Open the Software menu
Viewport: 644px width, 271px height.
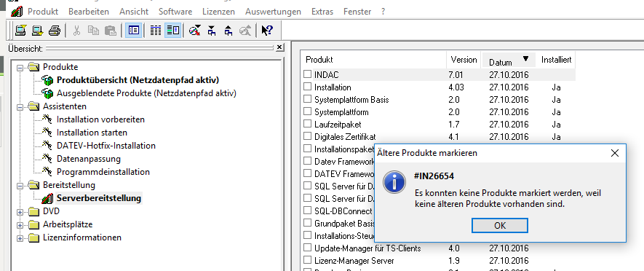click(175, 12)
